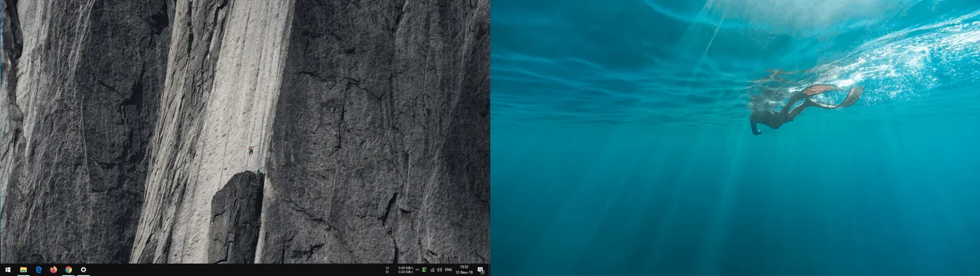The height and width of the screenshot is (276, 980).
Task: Open File Explorer from the taskbar
Action: point(23,270)
